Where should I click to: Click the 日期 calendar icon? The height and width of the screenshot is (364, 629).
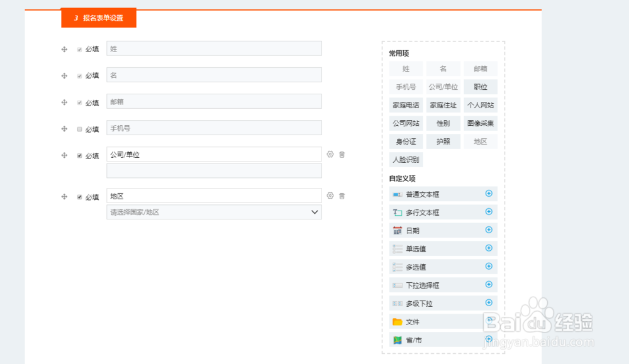[397, 231]
